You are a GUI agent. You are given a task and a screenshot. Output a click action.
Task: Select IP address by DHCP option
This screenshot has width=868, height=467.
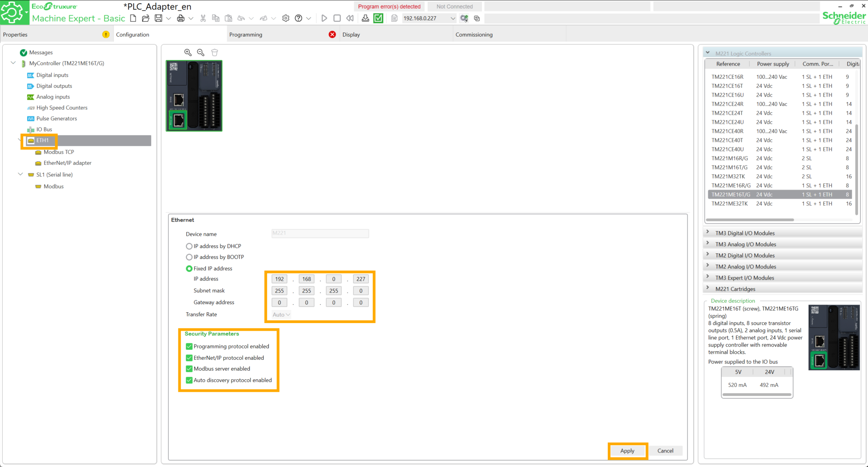click(189, 246)
